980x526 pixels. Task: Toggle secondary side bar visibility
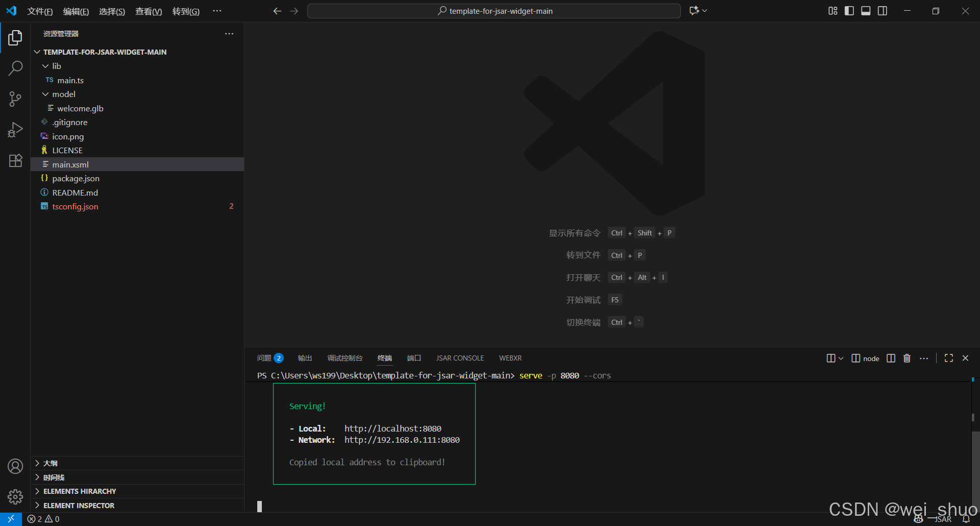tap(883, 11)
